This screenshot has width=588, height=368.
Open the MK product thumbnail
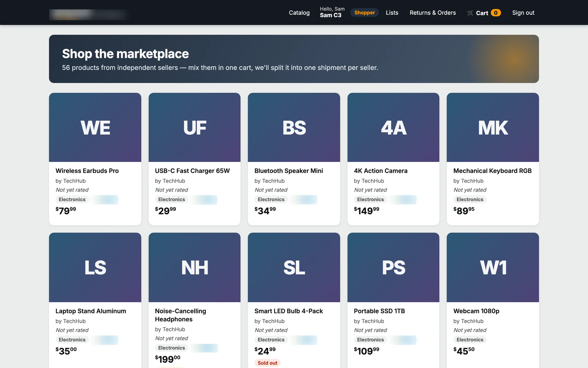493,127
